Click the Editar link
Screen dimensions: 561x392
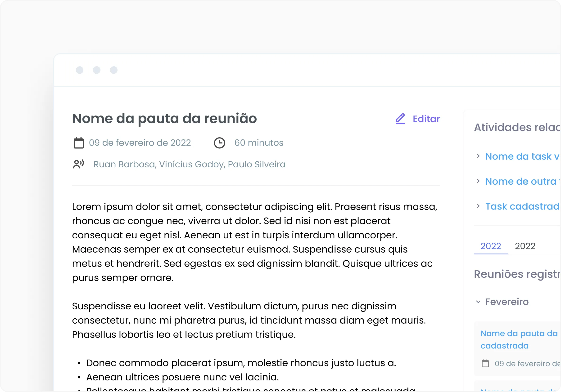[x=426, y=119]
